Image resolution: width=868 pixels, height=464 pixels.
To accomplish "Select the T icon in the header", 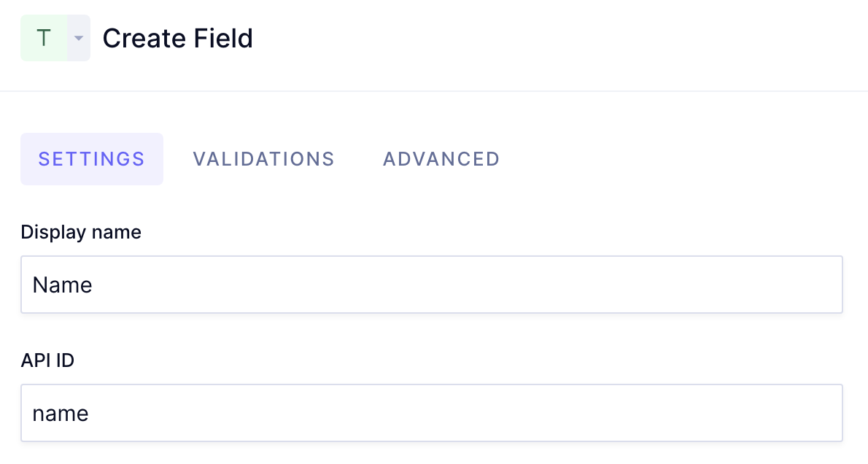I will click(x=44, y=38).
